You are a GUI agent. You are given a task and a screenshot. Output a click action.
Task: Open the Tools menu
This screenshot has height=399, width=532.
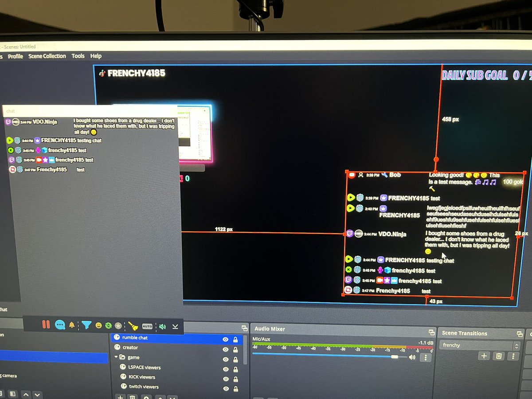click(x=78, y=56)
